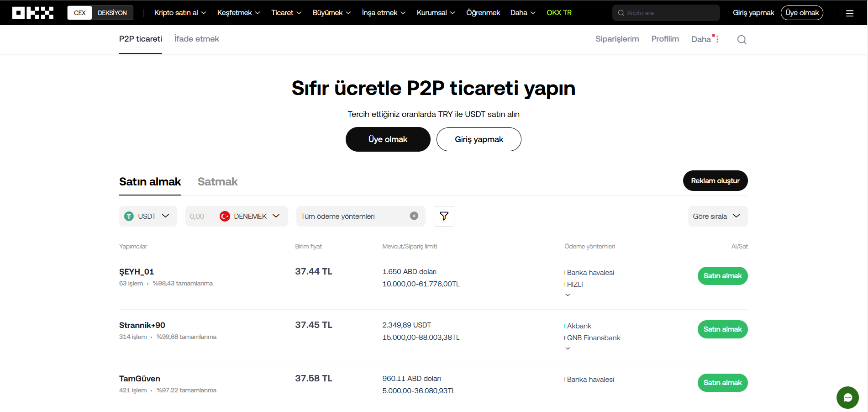Open the advanced filter icon next to payment methods
Image resolution: width=868 pixels, height=412 pixels.
pos(443,216)
